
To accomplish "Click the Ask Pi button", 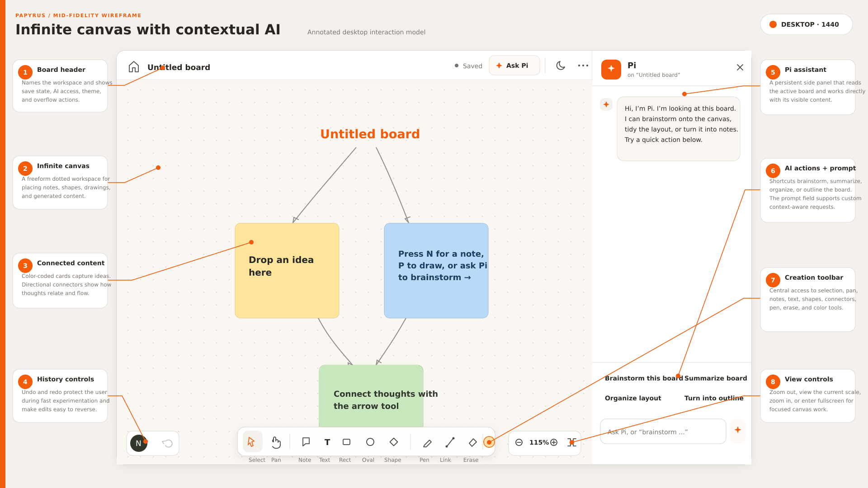I will 514,66.
